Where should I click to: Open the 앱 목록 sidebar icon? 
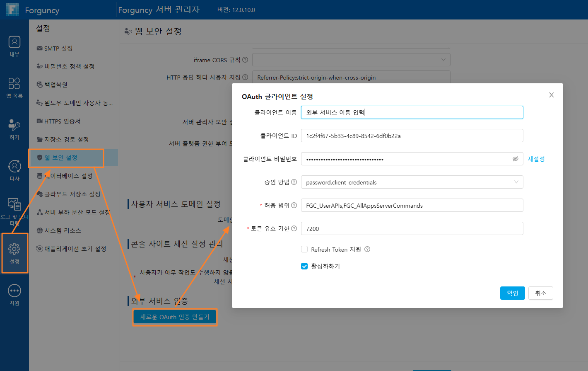coord(14,83)
